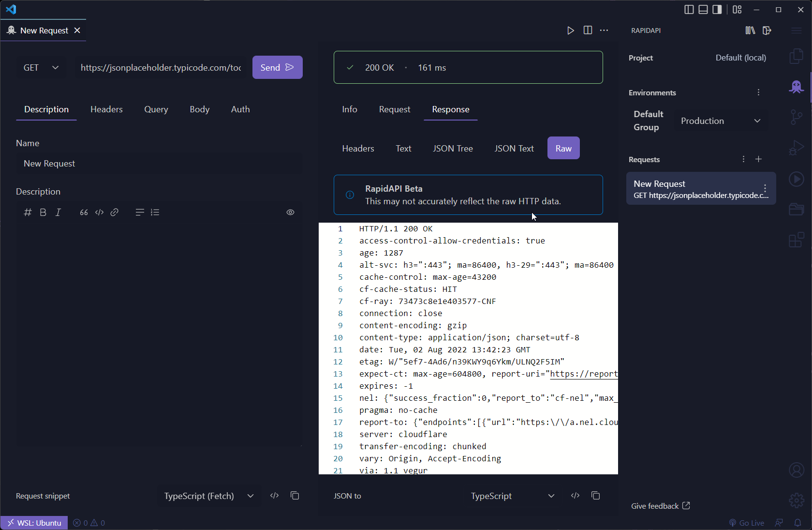The image size is (812, 530).
Task: Open TypeScript (Fetch) snippet language dropdown
Action: click(209, 496)
